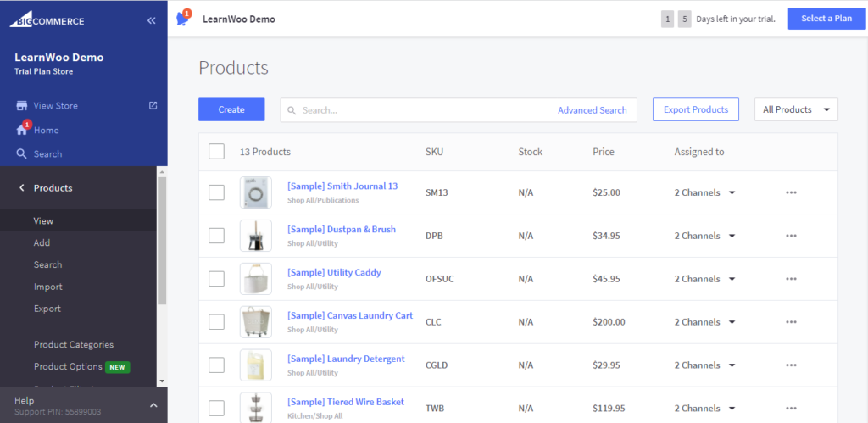Open store in new tab icon
Screen dimensions: 868x423
click(x=153, y=105)
